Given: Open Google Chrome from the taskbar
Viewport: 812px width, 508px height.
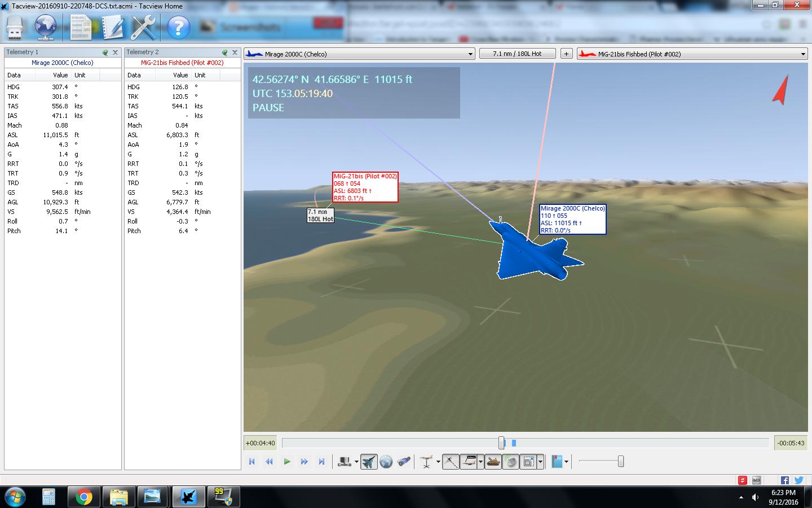Looking at the screenshot, I should point(83,497).
